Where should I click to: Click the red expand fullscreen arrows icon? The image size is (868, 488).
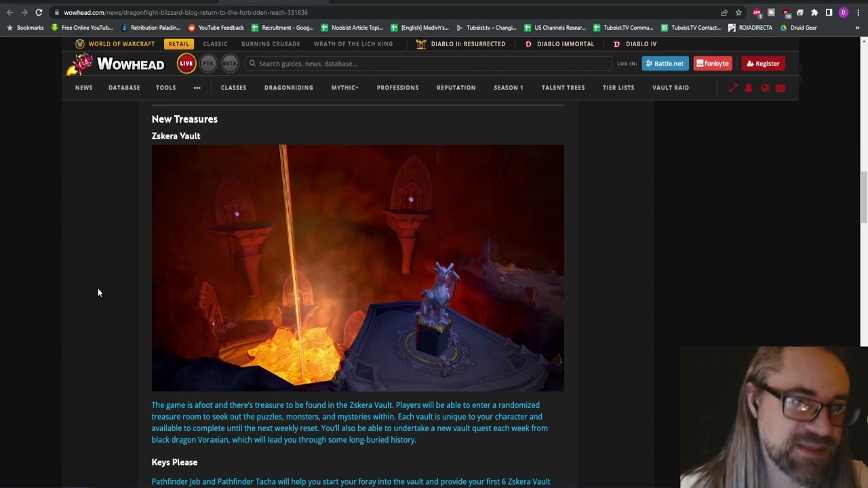tap(733, 88)
